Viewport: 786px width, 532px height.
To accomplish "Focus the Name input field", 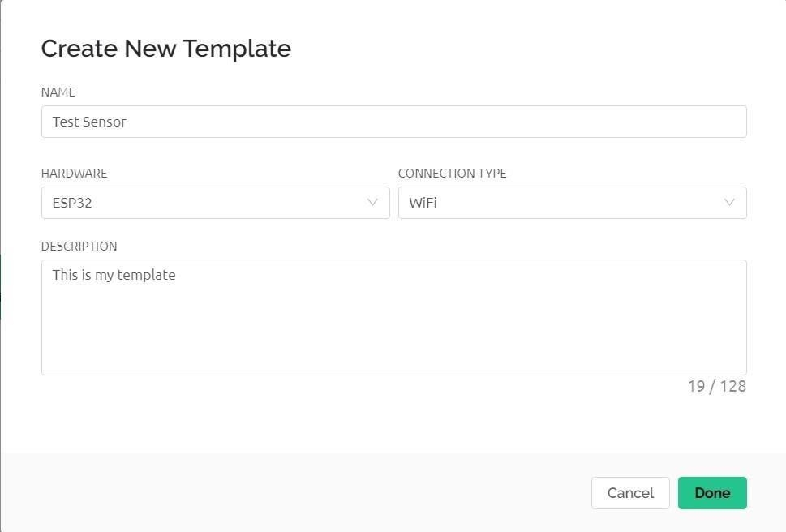I will pyautogui.click(x=393, y=122).
